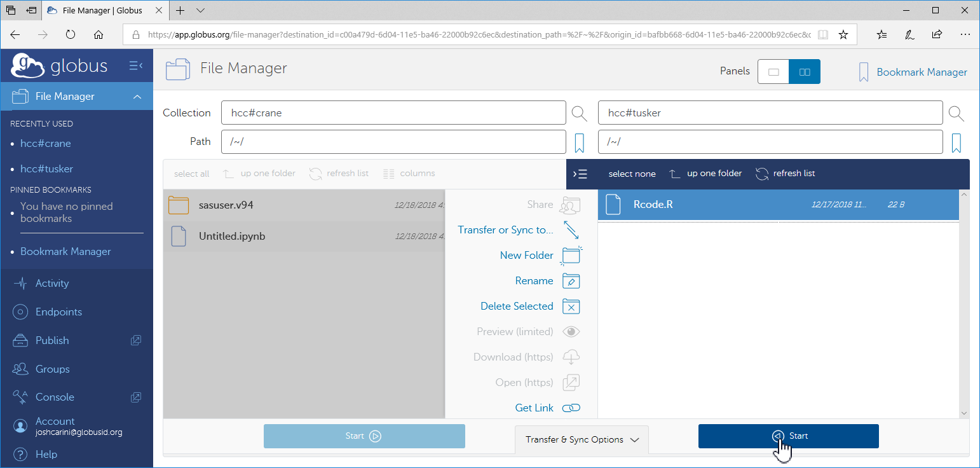Switch to dual panel view
Screen dimensions: 980x468
(x=805, y=72)
